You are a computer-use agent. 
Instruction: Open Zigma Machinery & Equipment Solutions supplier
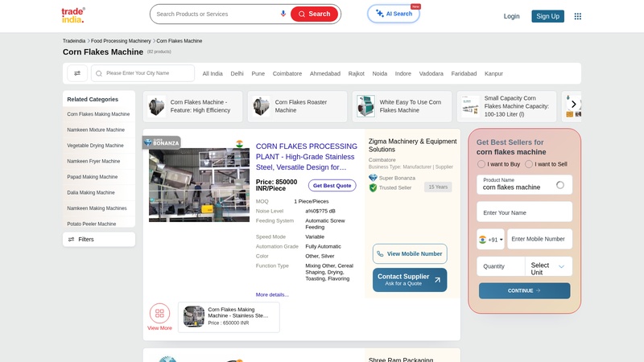pyautogui.click(x=412, y=146)
